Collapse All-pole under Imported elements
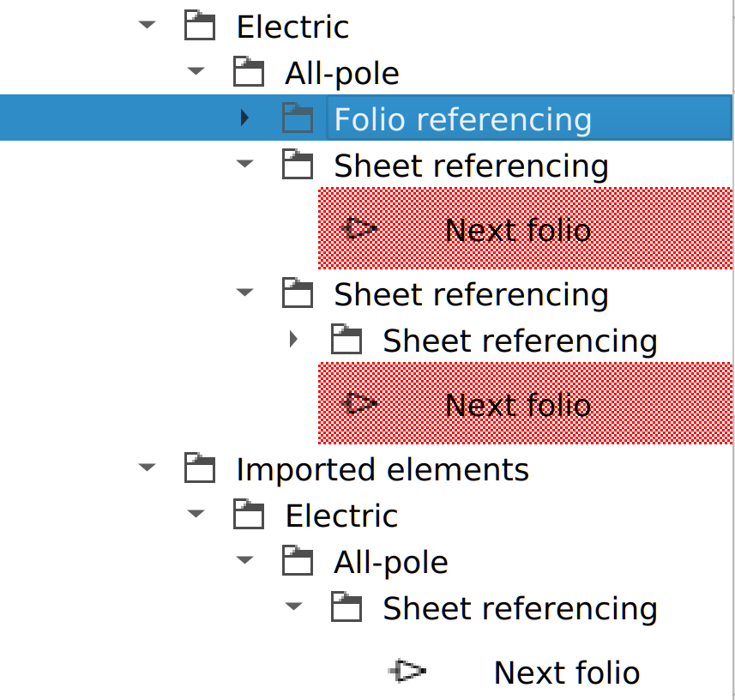The image size is (735, 700). click(245, 562)
